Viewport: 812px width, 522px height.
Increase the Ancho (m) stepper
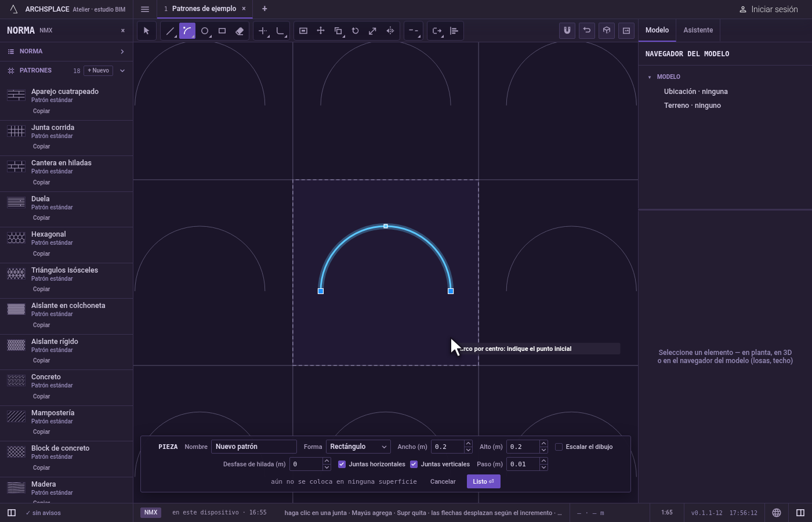(468, 444)
